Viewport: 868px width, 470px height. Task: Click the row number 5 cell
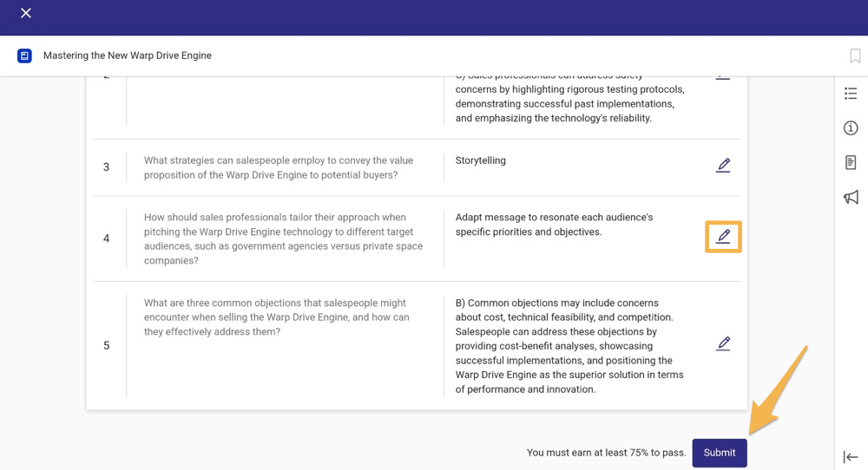pyautogui.click(x=106, y=346)
